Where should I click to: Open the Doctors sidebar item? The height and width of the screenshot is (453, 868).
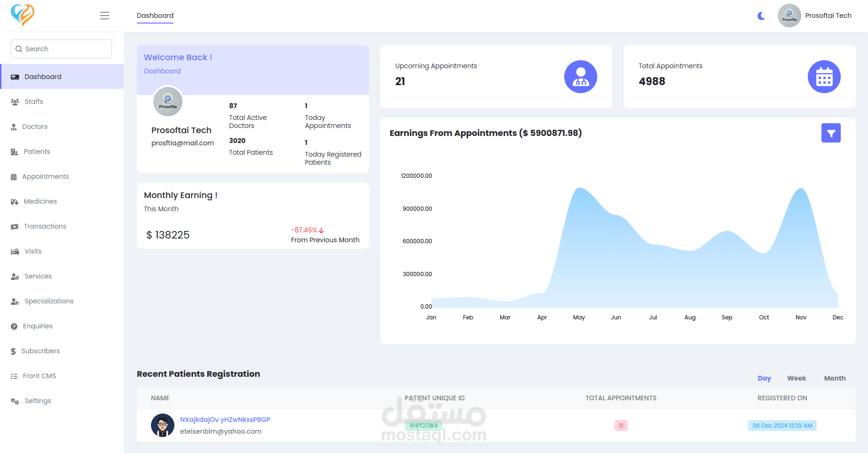click(x=62, y=127)
